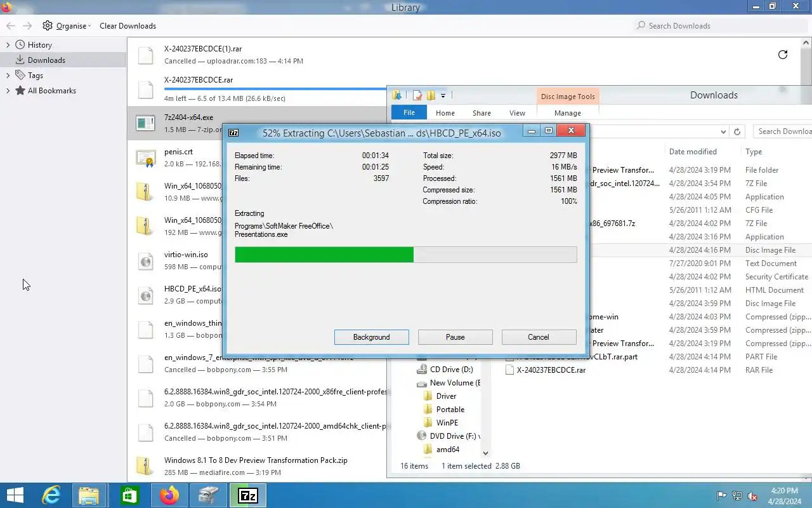Open File tab in Explorer ribbon
Screen dimensions: 812x508
click(409, 113)
